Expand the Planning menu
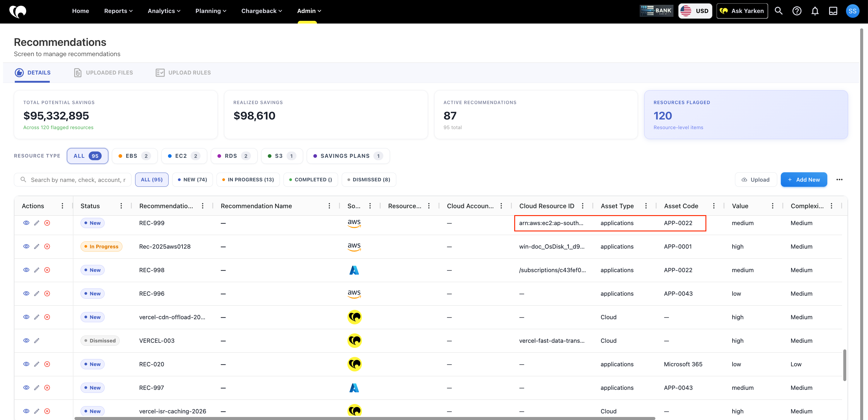The width and height of the screenshot is (868, 420). tap(211, 11)
